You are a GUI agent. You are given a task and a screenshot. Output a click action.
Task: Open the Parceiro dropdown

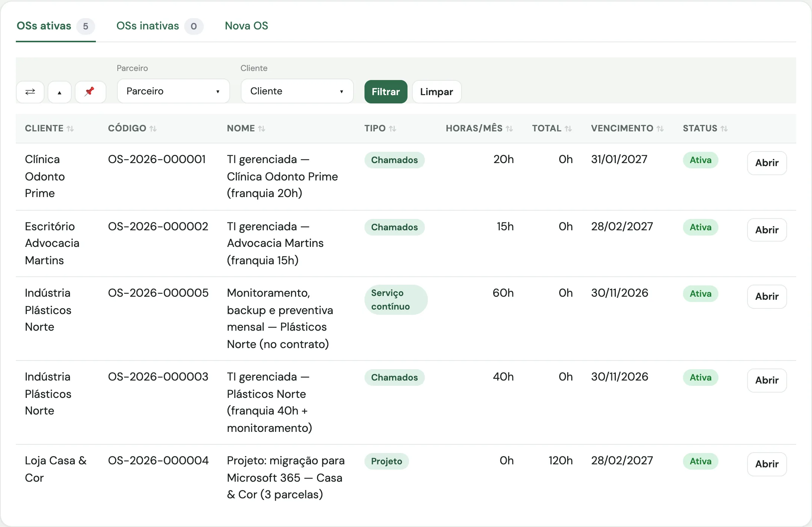[173, 91]
